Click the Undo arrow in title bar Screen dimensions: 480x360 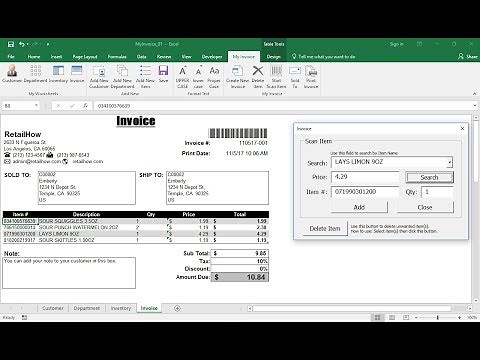22,44
